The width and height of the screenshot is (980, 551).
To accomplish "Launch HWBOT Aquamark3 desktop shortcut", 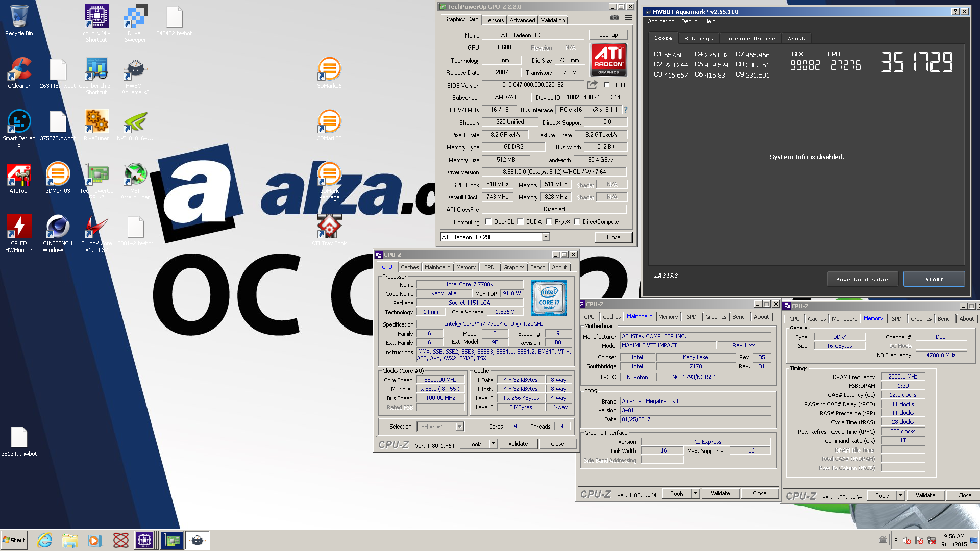I will 135,76.
